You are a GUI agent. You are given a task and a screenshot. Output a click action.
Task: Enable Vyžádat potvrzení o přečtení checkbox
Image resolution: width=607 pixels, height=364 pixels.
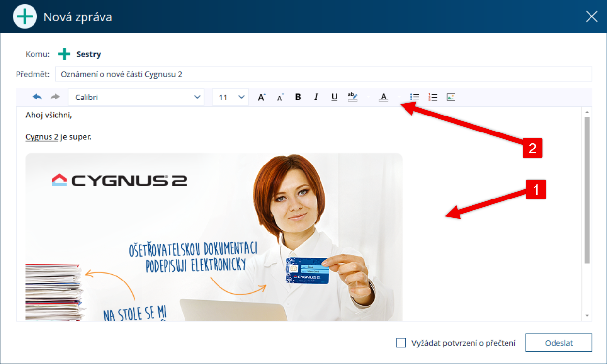tap(401, 343)
